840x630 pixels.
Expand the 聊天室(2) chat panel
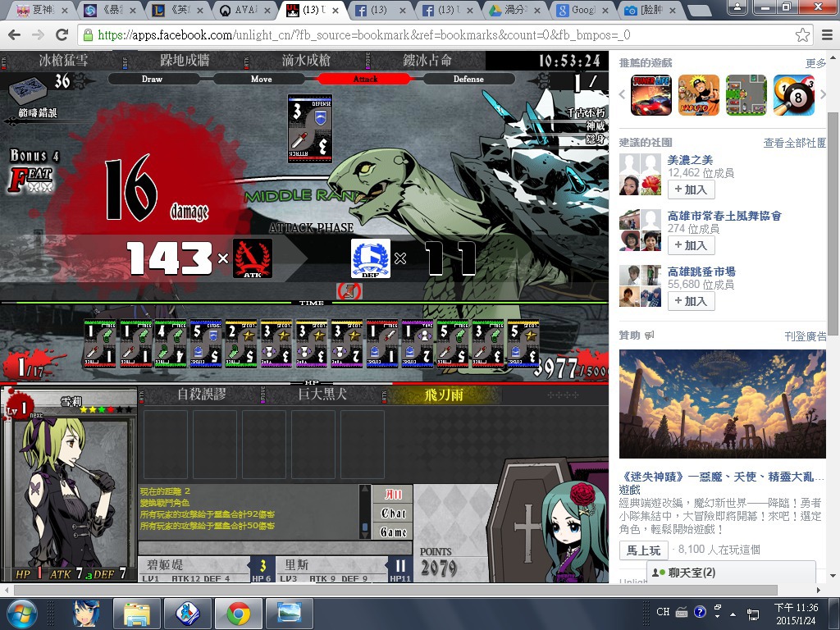[x=731, y=572]
